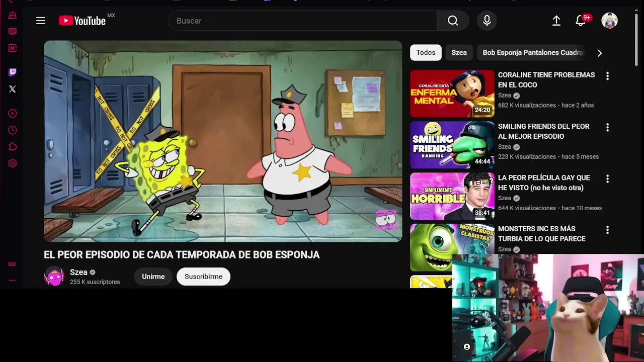The image size is (644, 362).
Task: Click the magnifier search button
Action: (x=453, y=21)
